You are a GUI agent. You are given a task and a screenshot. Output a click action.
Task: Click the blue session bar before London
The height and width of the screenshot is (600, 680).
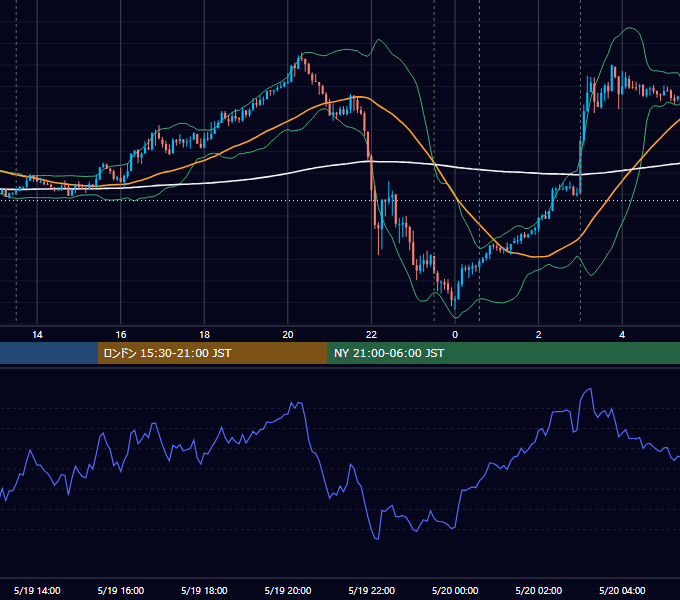point(49,353)
